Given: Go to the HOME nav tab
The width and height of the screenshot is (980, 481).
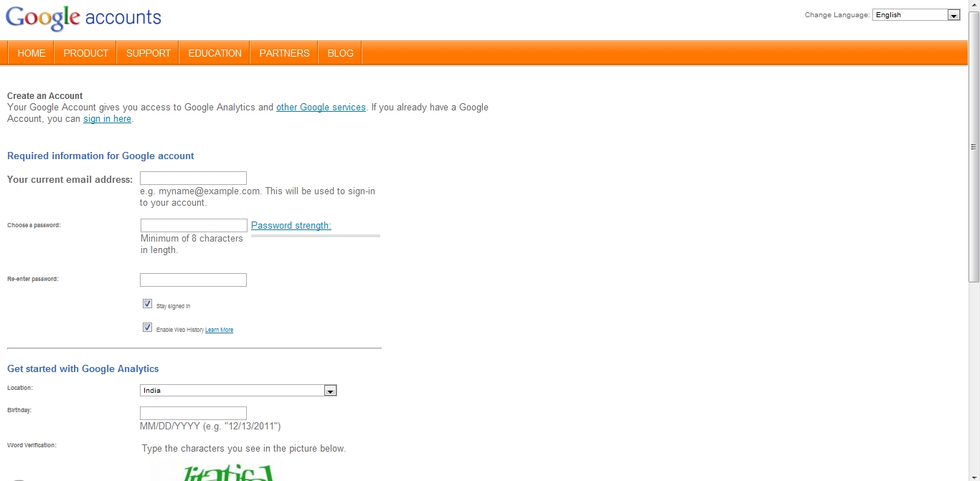Looking at the screenshot, I should click(x=32, y=53).
